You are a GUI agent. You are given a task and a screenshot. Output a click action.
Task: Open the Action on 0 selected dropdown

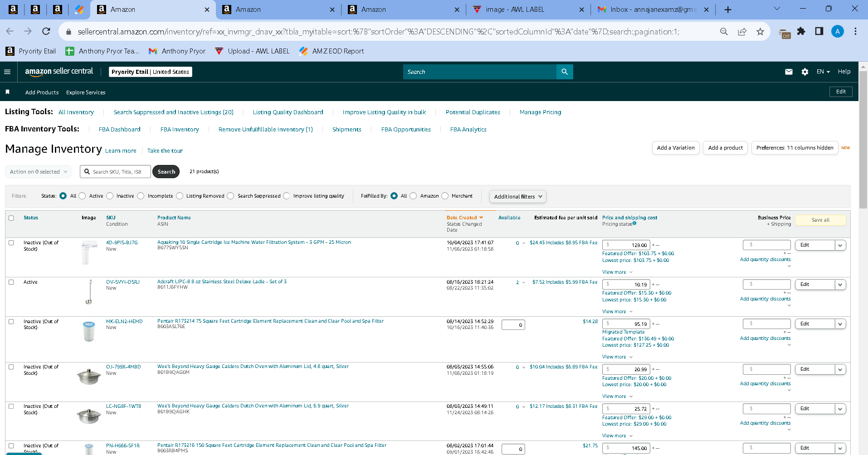38,172
